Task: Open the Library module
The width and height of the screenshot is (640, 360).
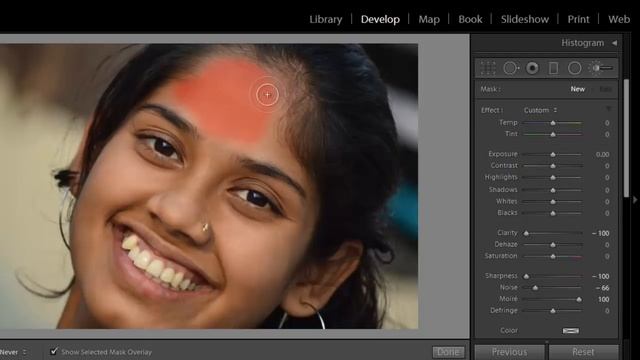Action: coord(326,19)
